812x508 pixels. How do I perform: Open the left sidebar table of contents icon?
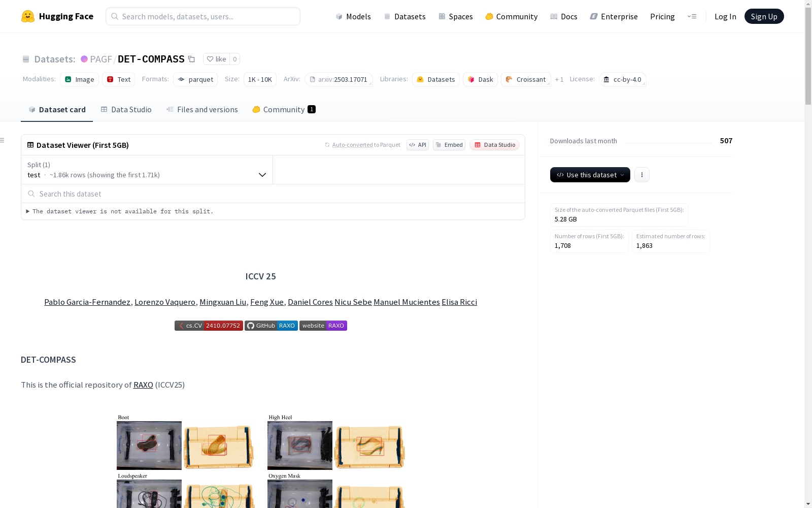pyautogui.click(x=3, y=140)
